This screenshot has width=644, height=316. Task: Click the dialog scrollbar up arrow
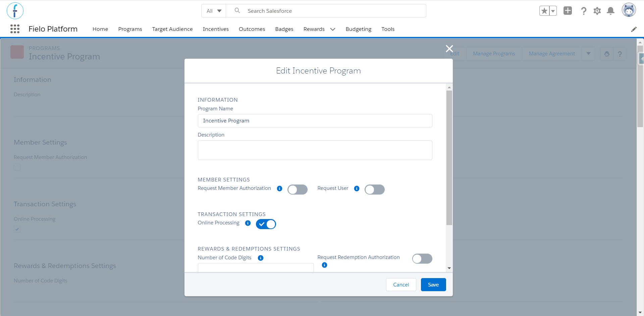coord(449,87)
